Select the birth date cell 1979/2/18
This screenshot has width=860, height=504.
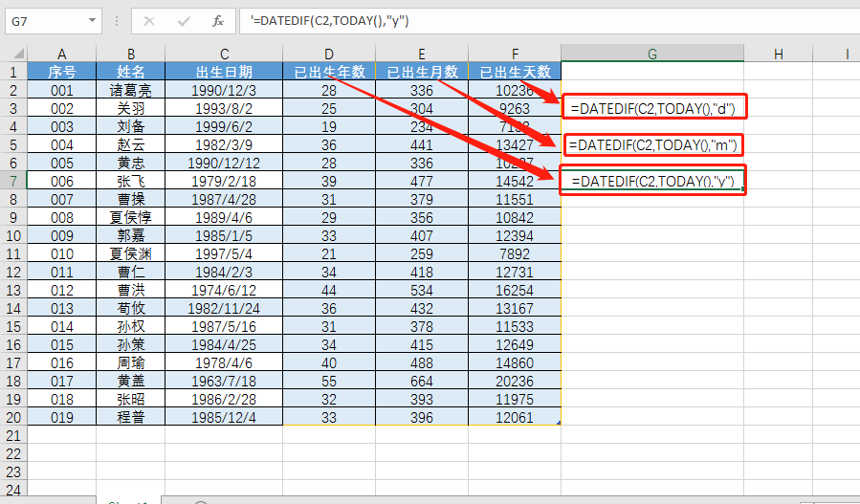(x=224, y=181)
